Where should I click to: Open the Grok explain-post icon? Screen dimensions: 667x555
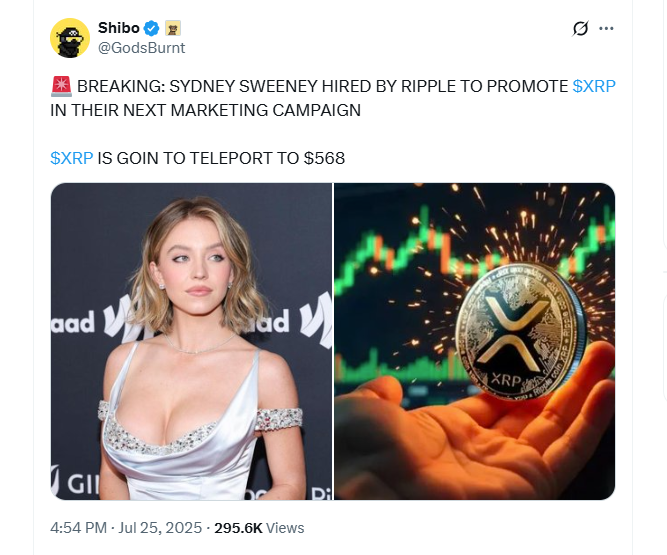(x=580, y=29)
